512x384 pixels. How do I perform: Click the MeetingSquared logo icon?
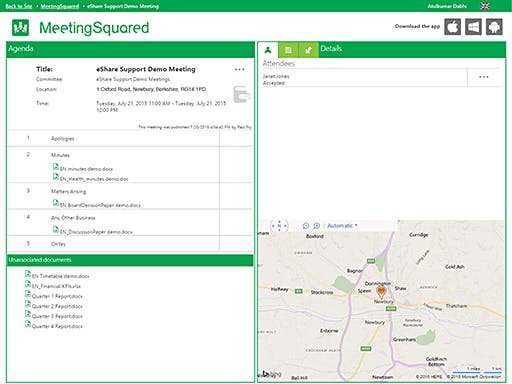pos(20,27)
